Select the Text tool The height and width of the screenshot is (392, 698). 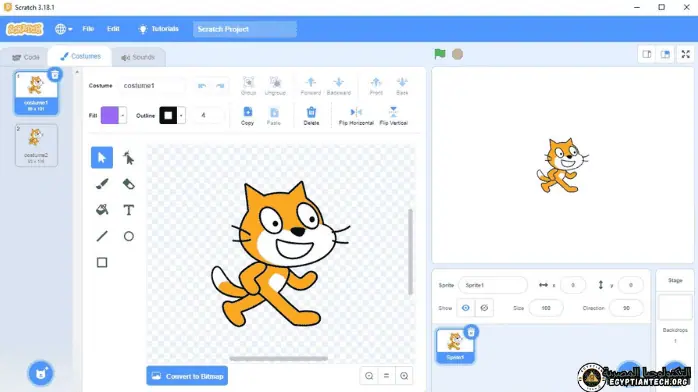coord(129,210)
